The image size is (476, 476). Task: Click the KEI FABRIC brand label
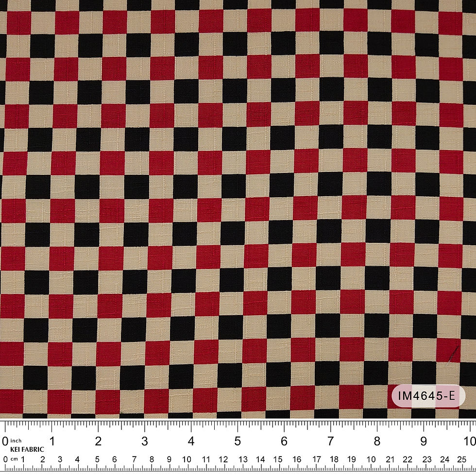pyautogui.click(x=27, y=450)
